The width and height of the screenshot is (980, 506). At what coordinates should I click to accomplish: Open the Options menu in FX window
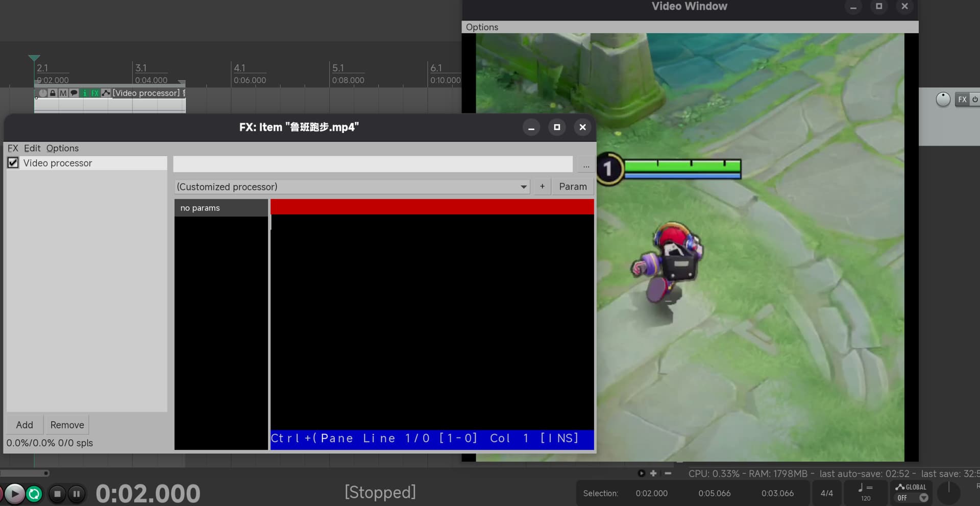62,148
